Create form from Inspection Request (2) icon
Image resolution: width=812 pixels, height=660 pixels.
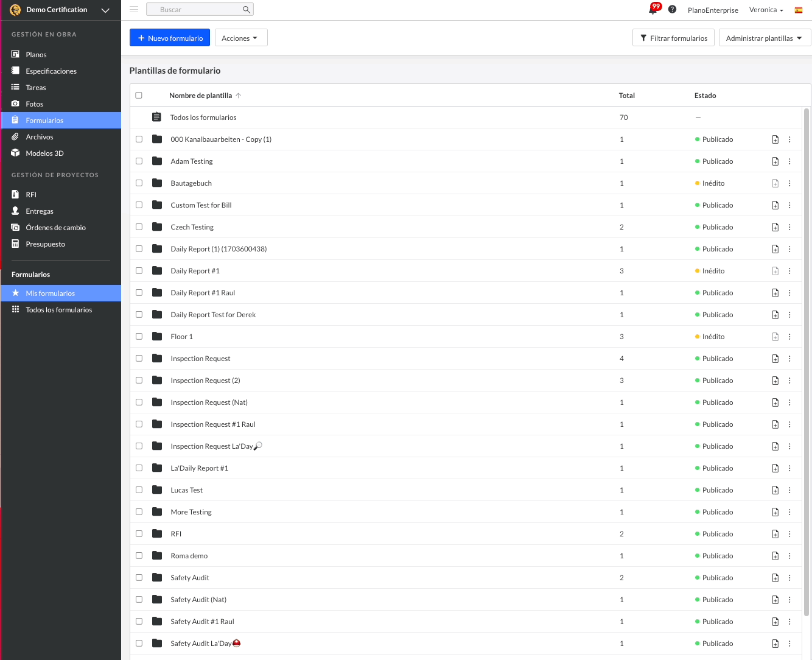click(775, 381)
